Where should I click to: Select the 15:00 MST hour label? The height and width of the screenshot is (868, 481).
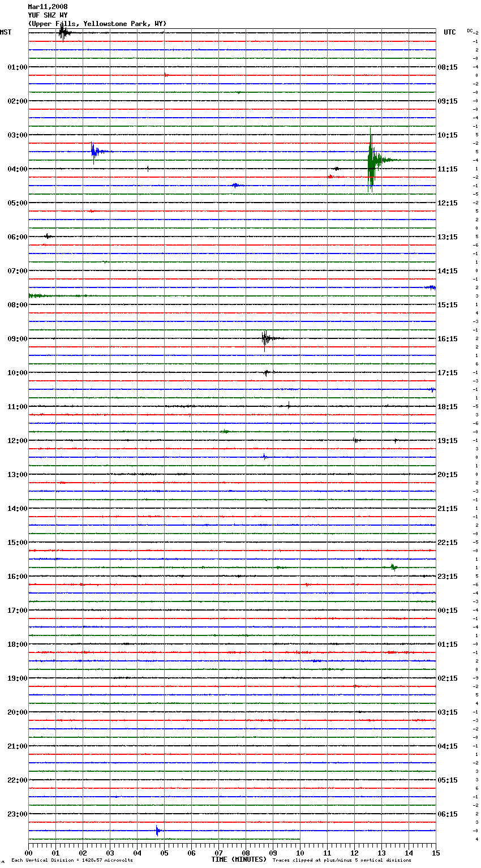pos(17,543)
